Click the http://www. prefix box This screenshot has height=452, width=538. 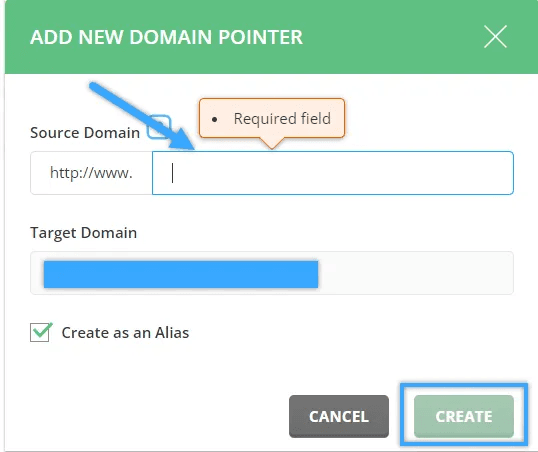(91, 173)
